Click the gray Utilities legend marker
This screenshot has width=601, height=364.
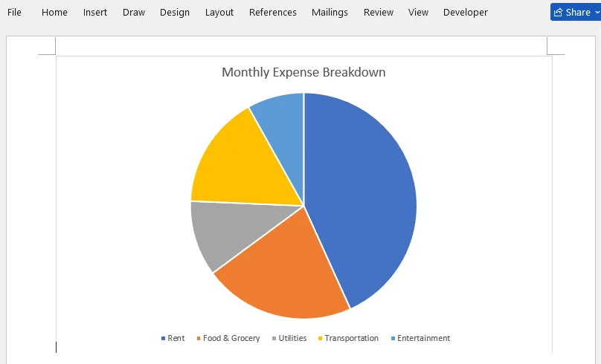pos(274,338)
